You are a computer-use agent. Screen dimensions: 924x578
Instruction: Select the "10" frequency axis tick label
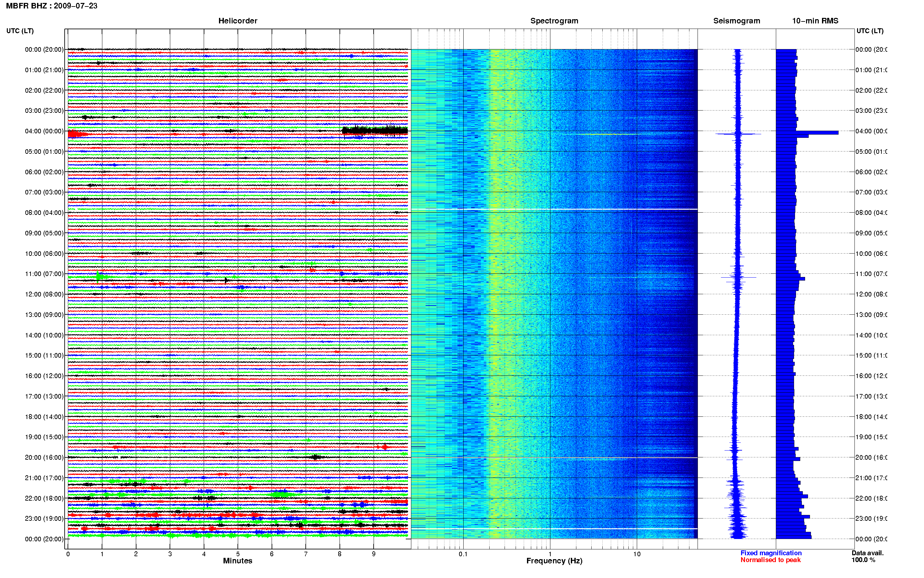point(637,554)
